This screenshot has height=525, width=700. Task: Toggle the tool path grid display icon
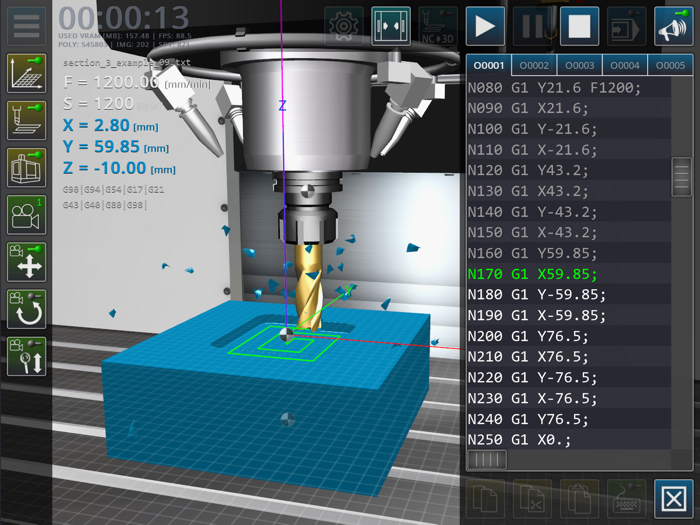(x=26, y=74)
